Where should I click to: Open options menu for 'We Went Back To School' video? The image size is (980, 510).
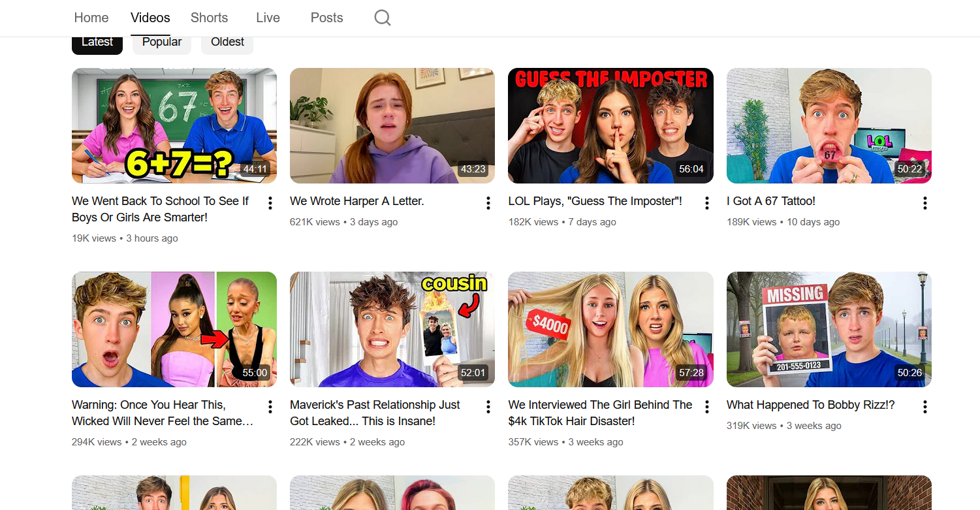270,203
